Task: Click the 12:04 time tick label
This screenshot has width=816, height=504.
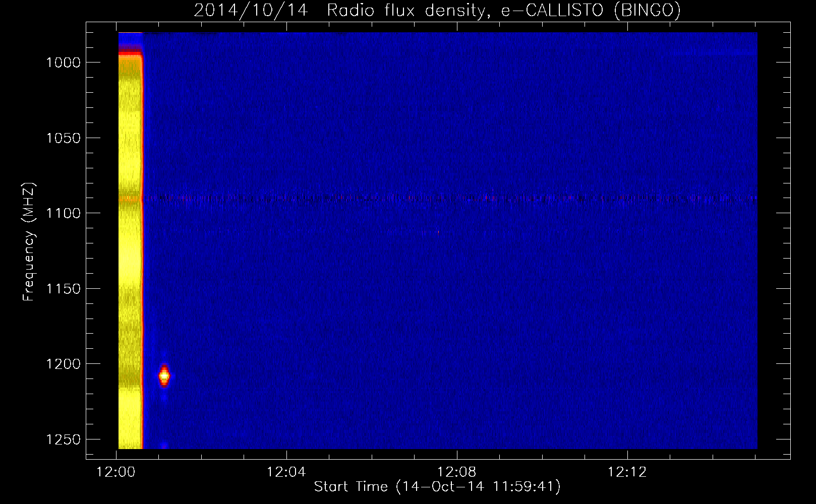Action: (286, 472)
